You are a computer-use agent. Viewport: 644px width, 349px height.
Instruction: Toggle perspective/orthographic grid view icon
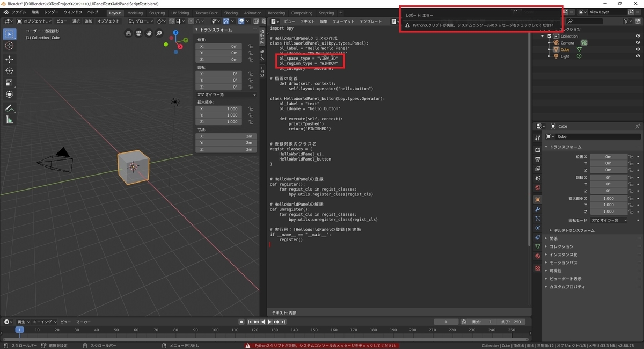[x=128, y=33]
